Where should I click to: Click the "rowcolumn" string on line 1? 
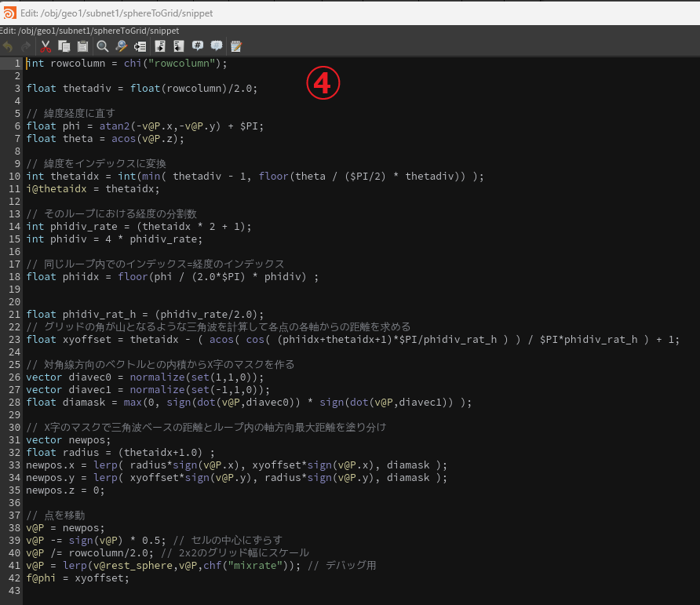click(182, 64)
